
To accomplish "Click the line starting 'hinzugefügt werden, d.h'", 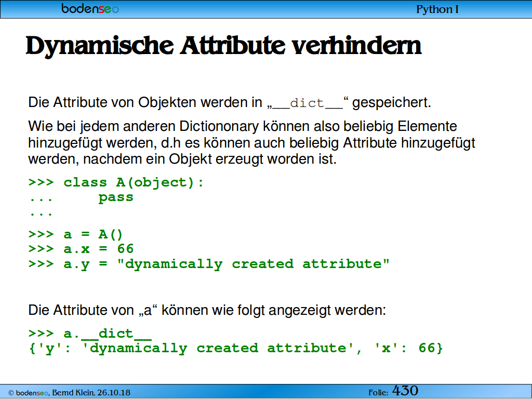I will tap(252, 143).
